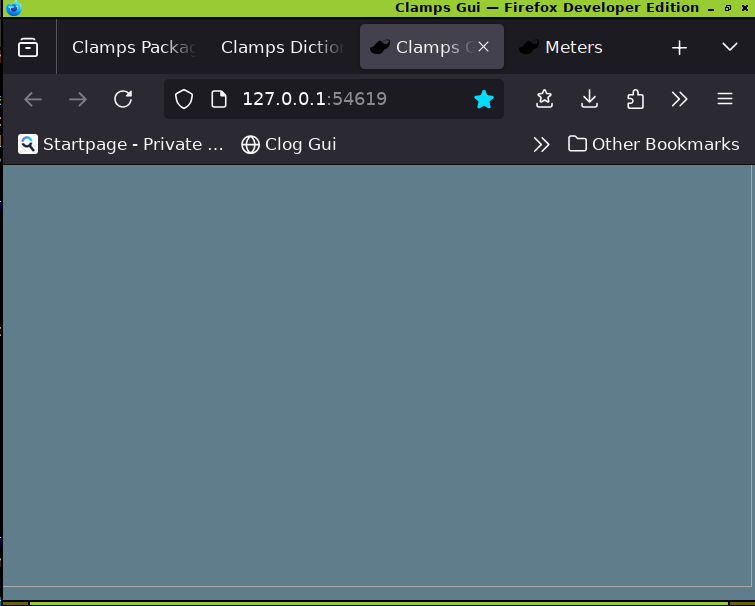
Task: Go forward one page
Action: tap(78, 99)
